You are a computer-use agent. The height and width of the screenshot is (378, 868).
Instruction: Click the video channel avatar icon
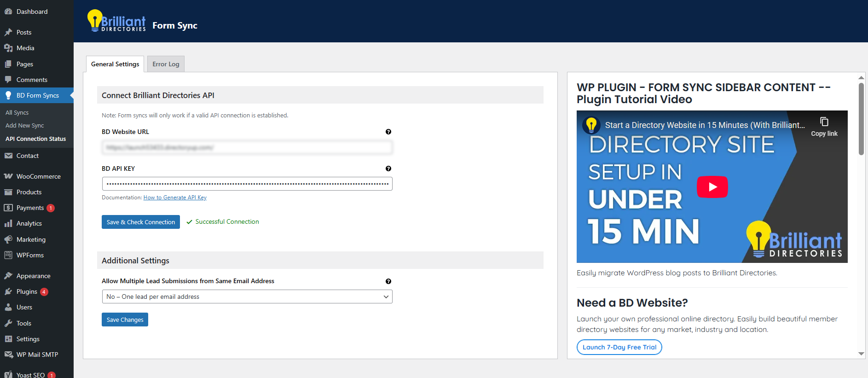(591, 125)
